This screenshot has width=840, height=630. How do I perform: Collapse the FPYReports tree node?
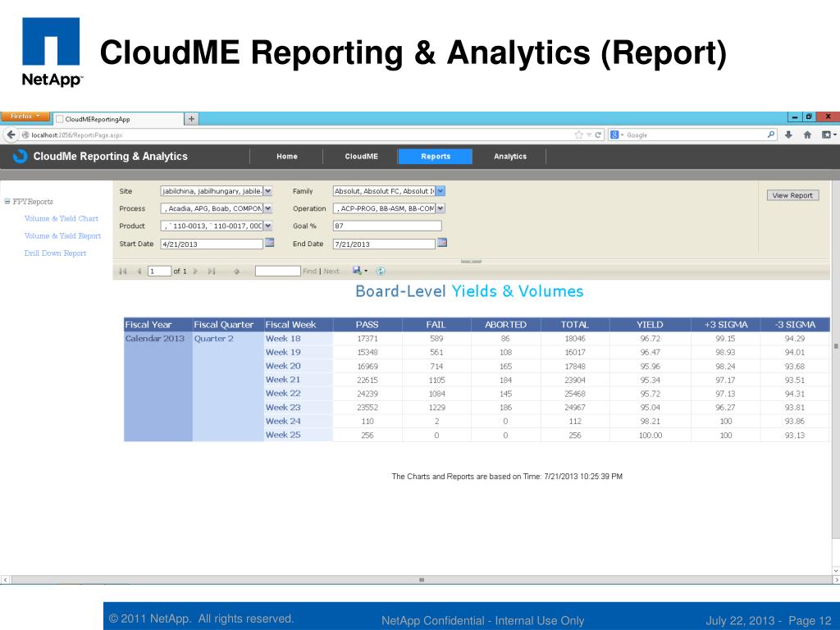(x=7, y=202)
